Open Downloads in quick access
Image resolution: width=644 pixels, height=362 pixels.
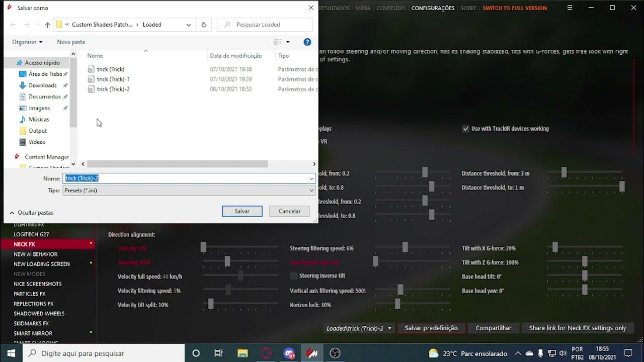tap(42, 85)
